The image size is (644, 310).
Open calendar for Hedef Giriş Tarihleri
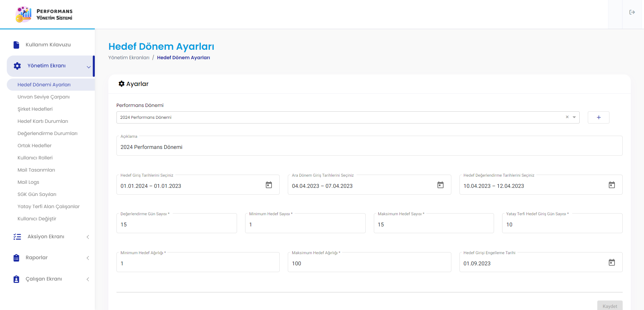click(269, 185)
